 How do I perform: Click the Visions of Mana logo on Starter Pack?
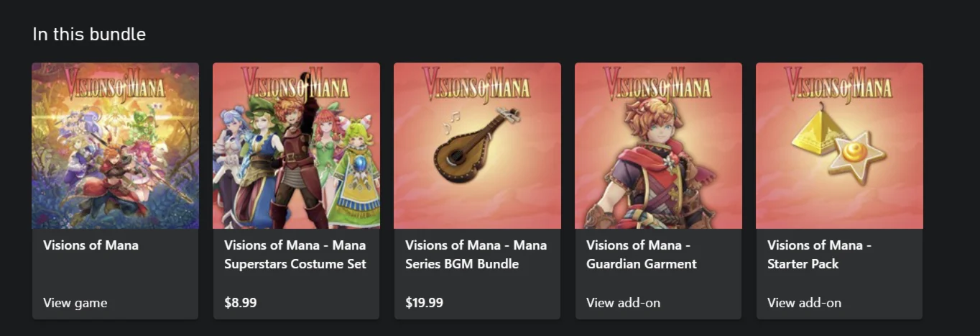pos(838,83)
